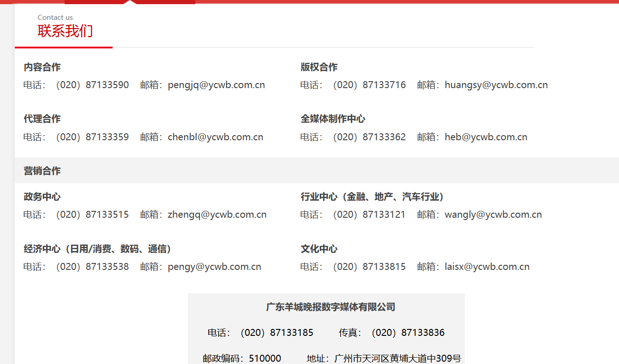Screen dimensions: 619x364
Task: Click the zhengq@ycwb.com.cn email address
Action: [x=217, y=214]
